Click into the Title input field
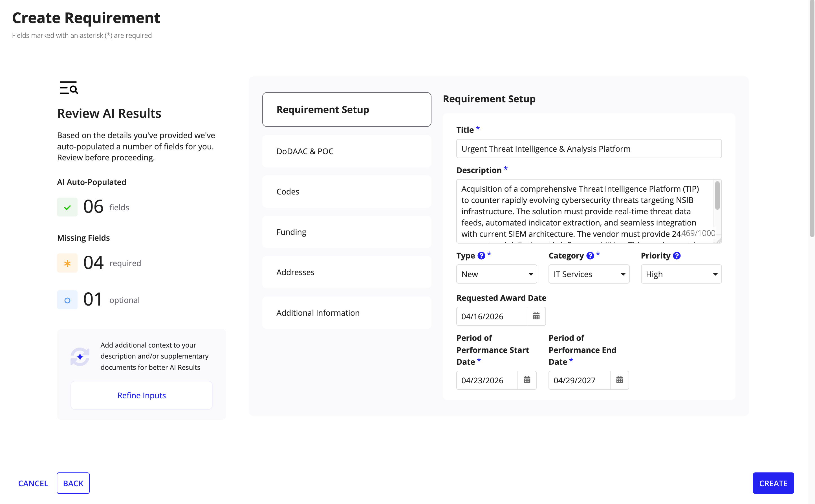The width and height of the screenshot is (815, 504). tap(589, 149)
